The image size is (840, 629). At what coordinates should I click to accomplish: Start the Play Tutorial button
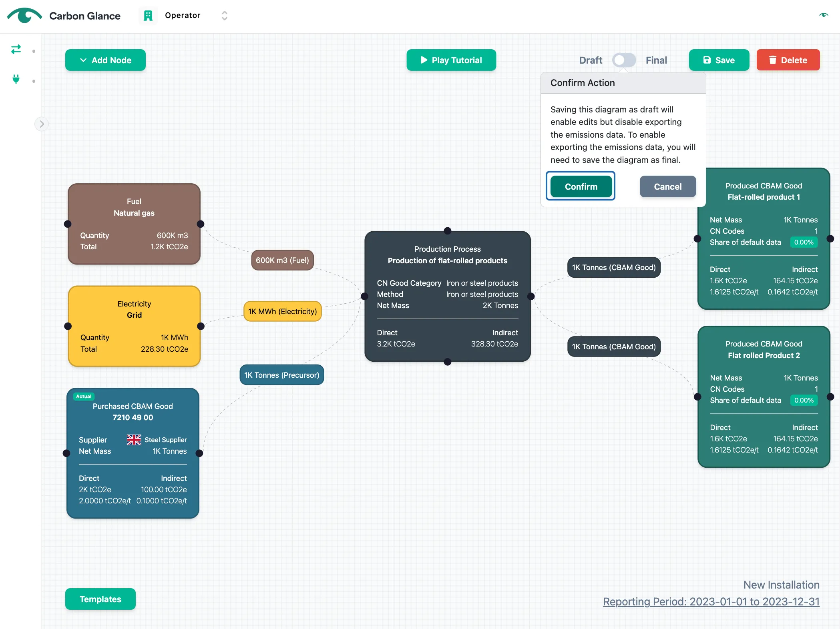(451, 60)
